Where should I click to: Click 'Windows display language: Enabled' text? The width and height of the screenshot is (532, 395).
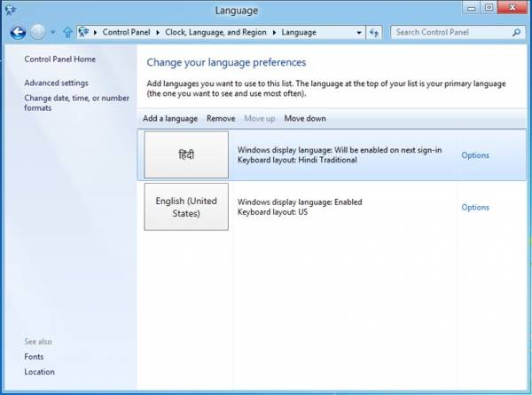point(300,201)
